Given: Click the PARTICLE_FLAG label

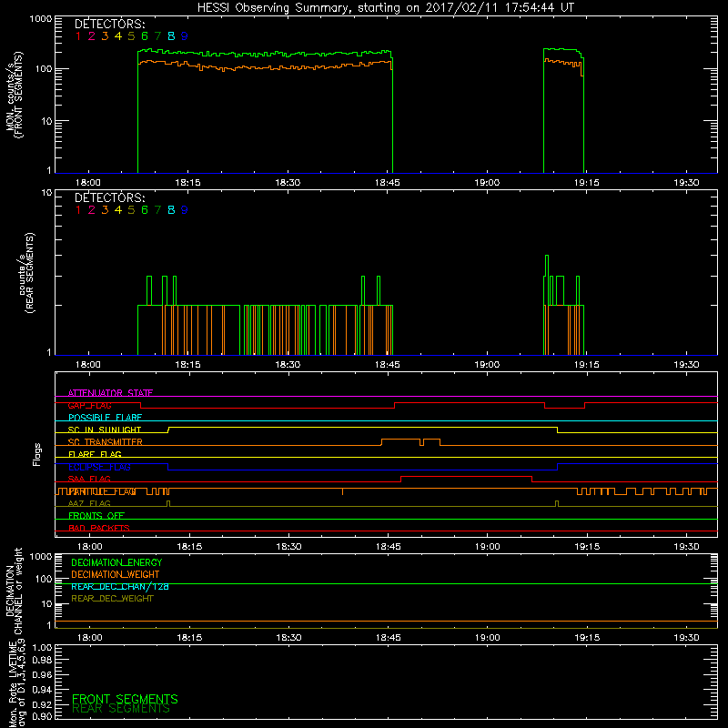Looking at the screenshot, I should tap(102, 491).
